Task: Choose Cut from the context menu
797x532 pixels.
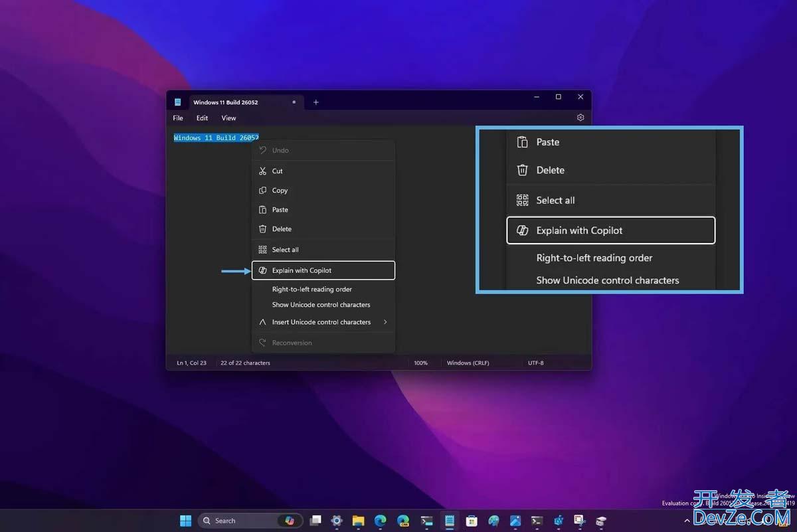Action: click(323, 171)
